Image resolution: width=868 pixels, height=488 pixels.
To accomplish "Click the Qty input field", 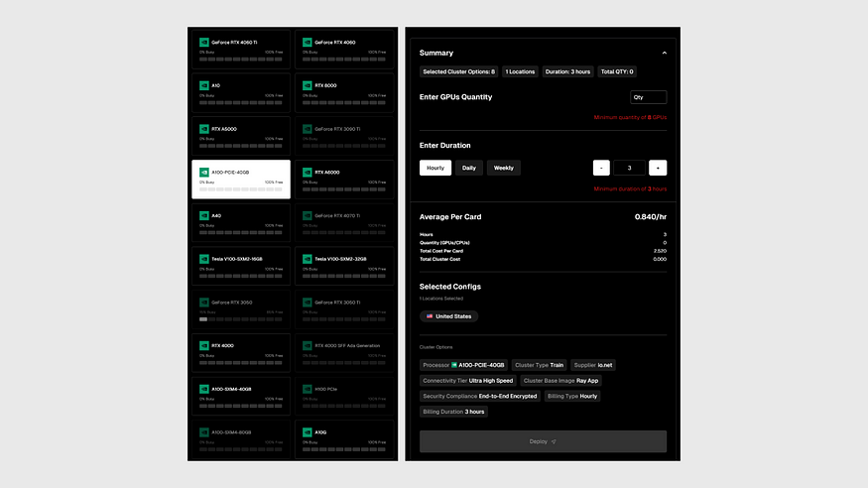I will click(648, 97).
